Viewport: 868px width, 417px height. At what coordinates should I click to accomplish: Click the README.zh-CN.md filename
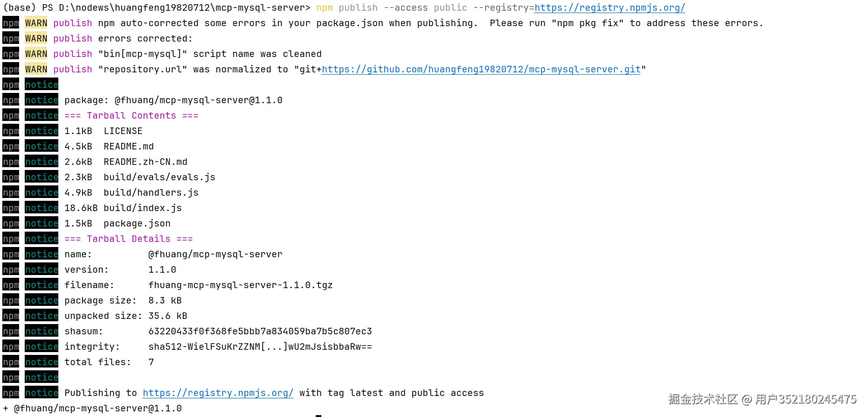[x=145, y=162]
